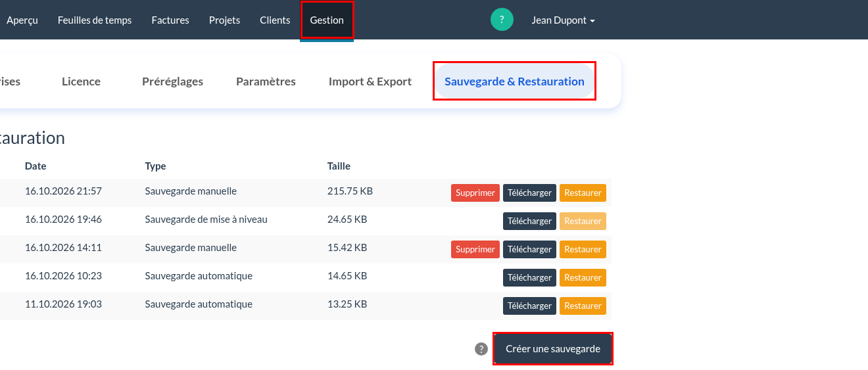868x370 pixels.
Task: Select the Sauvegarde & Restauration tab
Action: 514,81
